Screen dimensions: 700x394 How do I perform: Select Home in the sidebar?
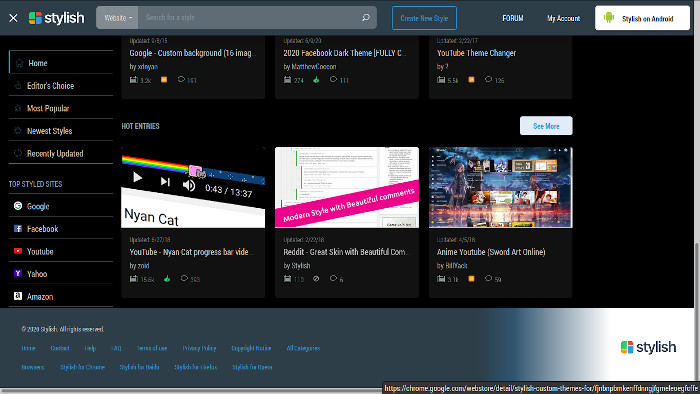(61, 63)
